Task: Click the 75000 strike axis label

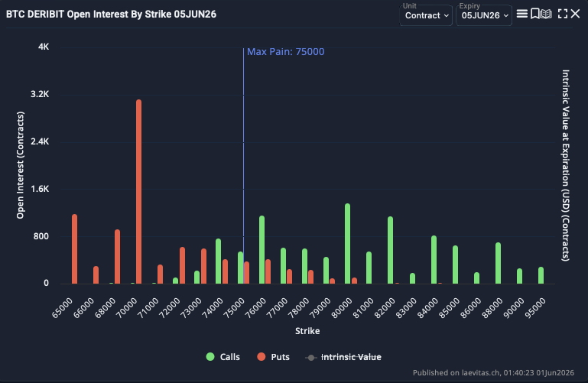Action: (235, 308)
